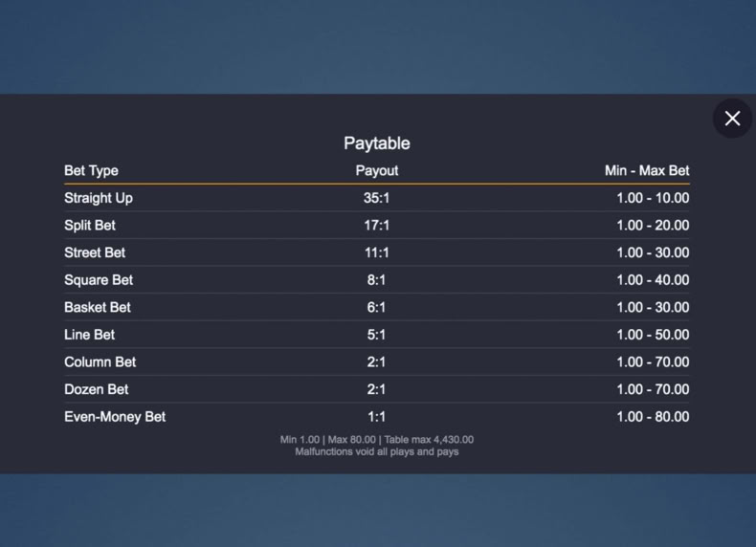Close the Paytable overlay with X
This screenshot has height=547, width=756.
click(732, 119)
